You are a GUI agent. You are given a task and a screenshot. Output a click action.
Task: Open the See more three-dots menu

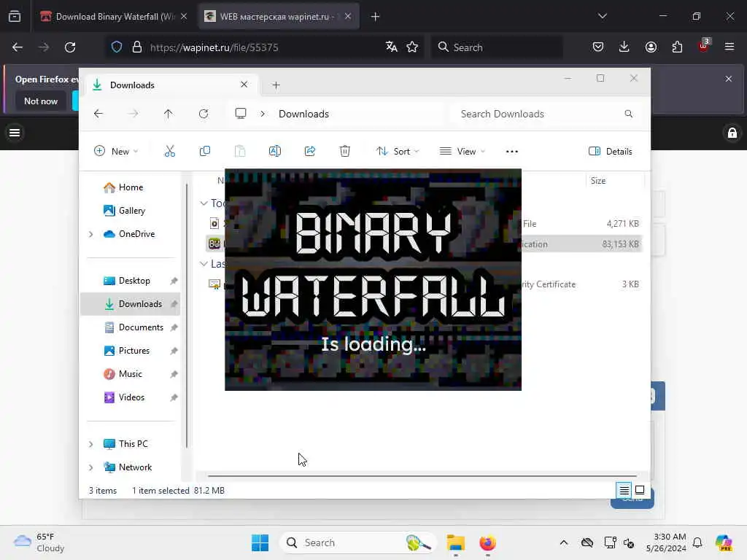511,152
